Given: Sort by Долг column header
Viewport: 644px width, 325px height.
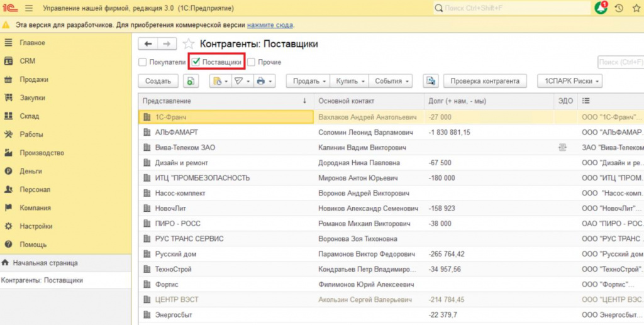Looking at the screenshot, I should click(489, 101).
